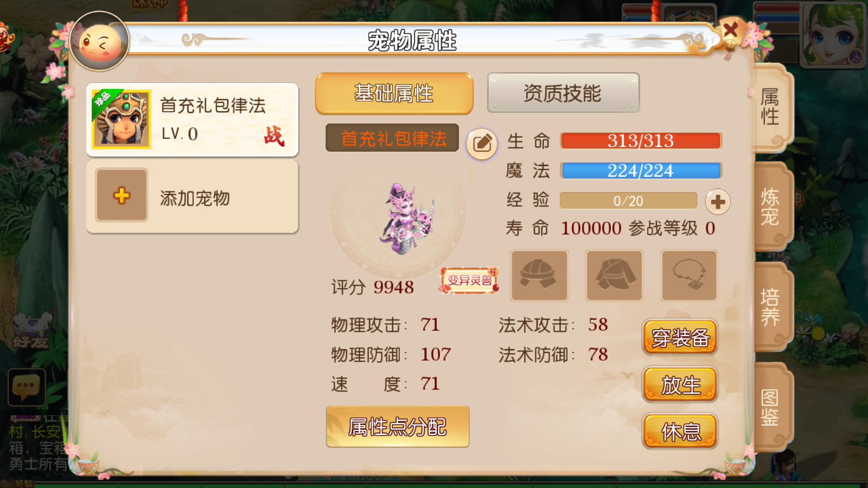
Task: Open the 炼宠 side tab
Action: pos(770,207)
